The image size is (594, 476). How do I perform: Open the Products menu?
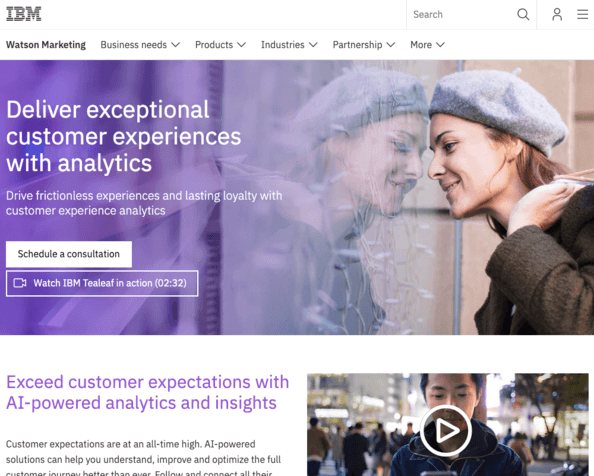tap(220, 45)
